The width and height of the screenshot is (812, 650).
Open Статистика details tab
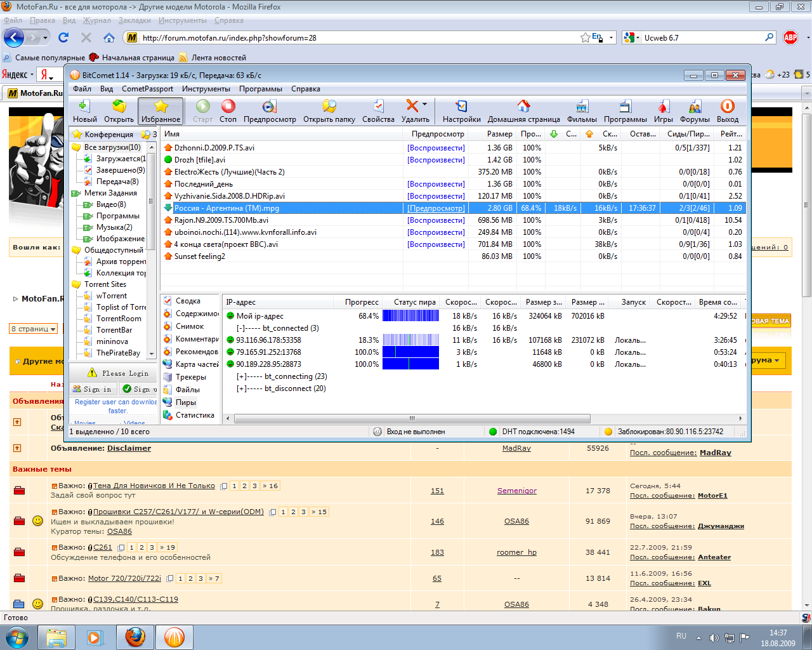pyautogui.click(x=195, y=415)
